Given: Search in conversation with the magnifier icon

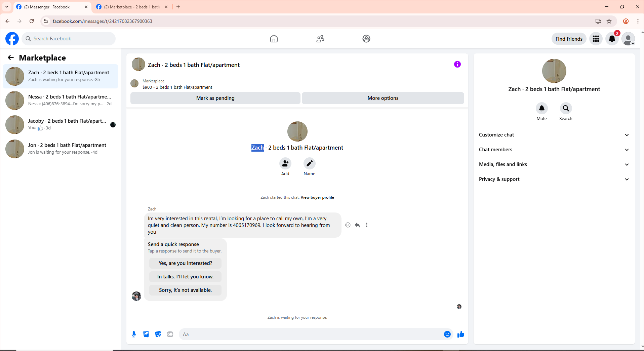Looking at the screenshot, I should pyautogui.click(x=566, y=108).
